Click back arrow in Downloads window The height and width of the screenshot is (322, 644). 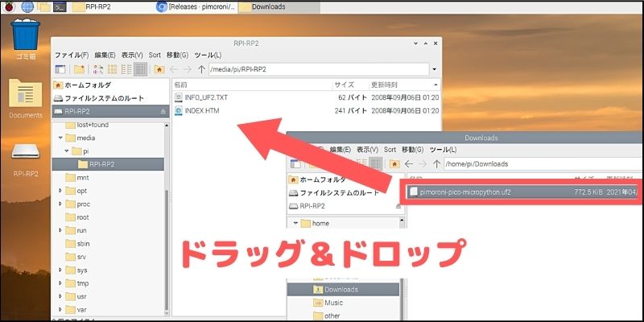click(409, 164)
